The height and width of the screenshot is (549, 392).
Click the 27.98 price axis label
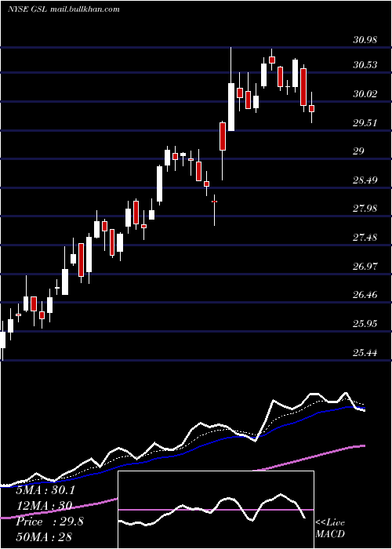365,209
